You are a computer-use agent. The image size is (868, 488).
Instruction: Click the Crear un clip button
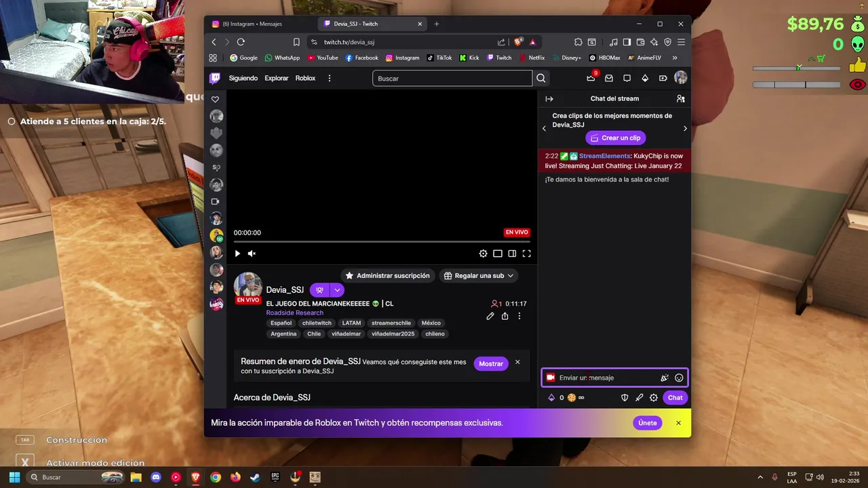click(616, 138)
